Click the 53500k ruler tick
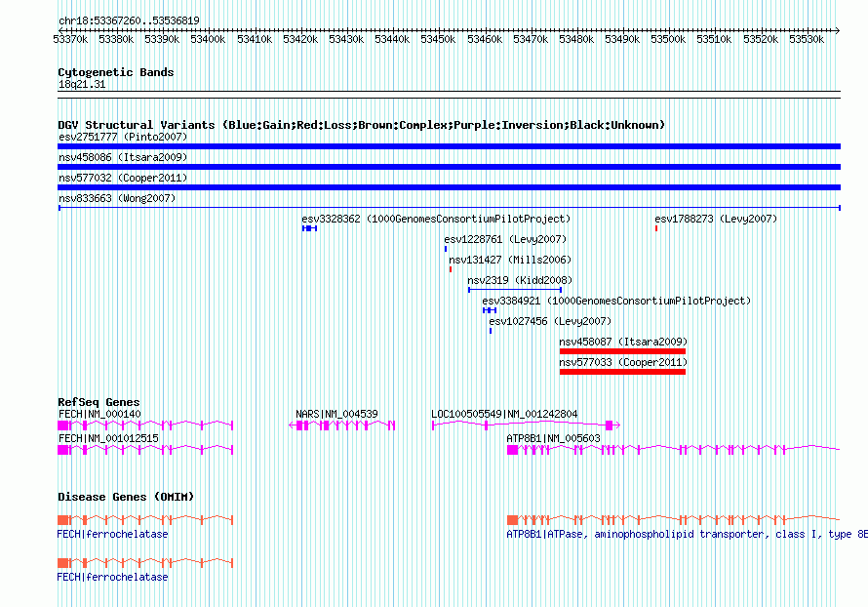Screen dimensions: 868x607 tap(668, 39)
